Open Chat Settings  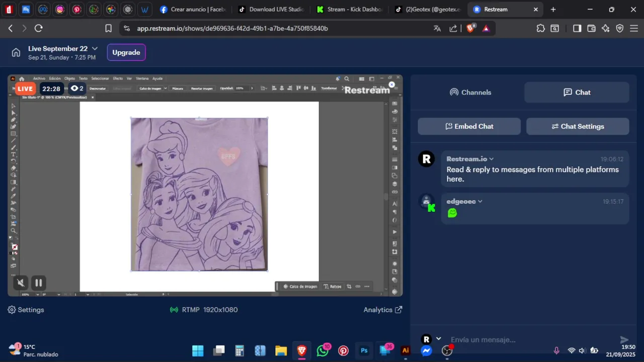point(578,126)
